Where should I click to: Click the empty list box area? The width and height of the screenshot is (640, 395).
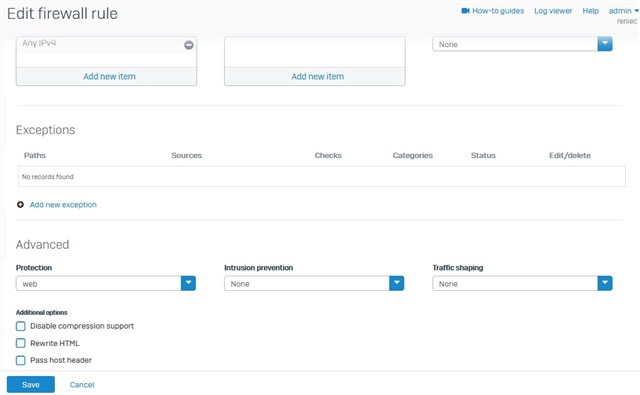(315, 52)
